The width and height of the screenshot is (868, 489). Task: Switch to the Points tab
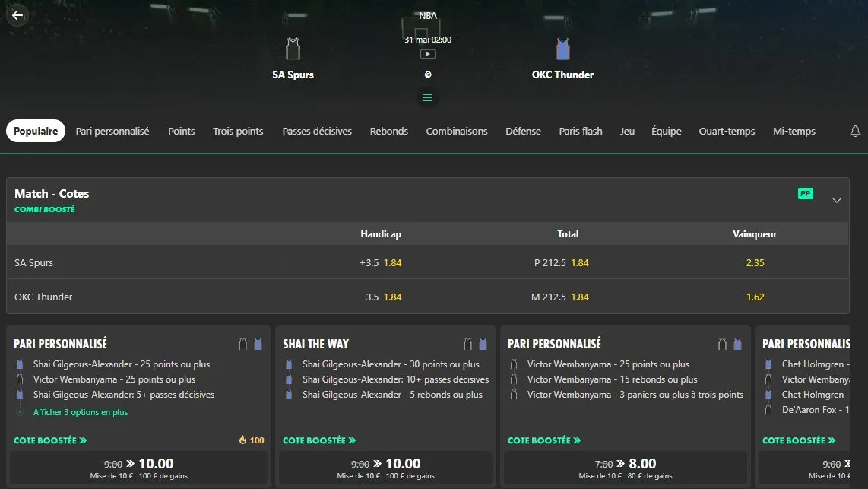click(182, 132)
